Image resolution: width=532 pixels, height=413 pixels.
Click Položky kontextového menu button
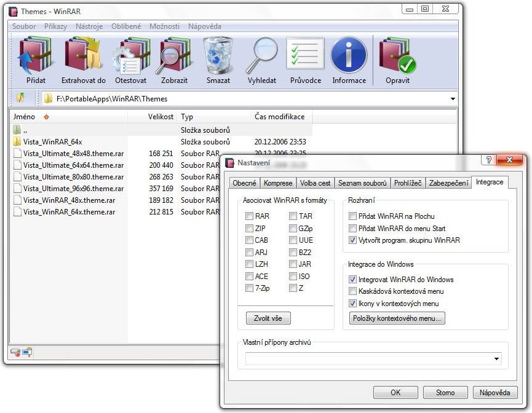tap(397, 318)
